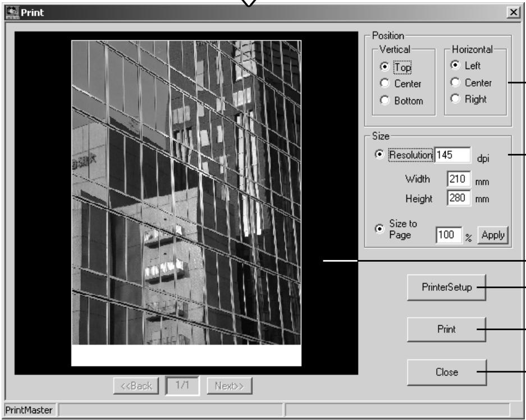Choose Bottom vertical position
526x420 pixels.
tap(385, 100)
